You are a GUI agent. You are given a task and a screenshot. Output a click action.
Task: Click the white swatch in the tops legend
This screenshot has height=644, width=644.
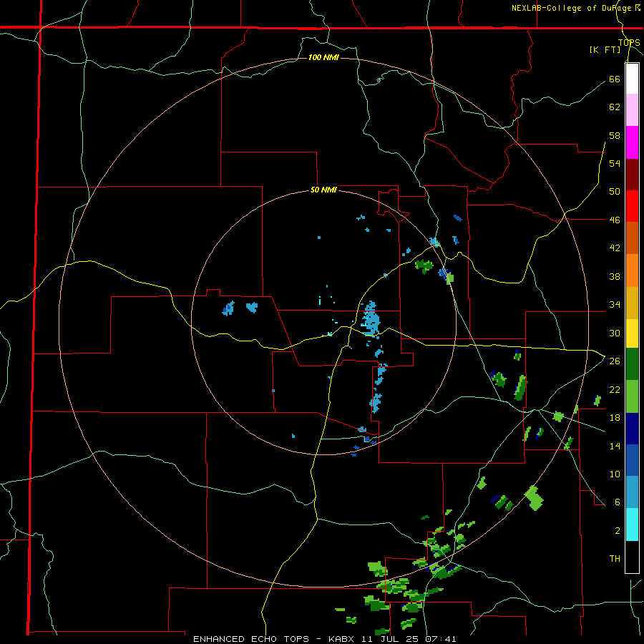point(632,79)
